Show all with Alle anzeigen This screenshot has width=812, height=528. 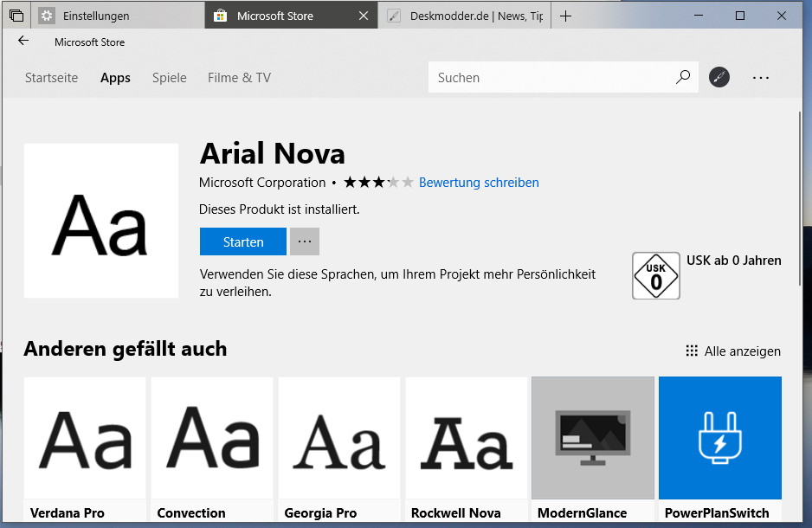(x=733, y=351)
